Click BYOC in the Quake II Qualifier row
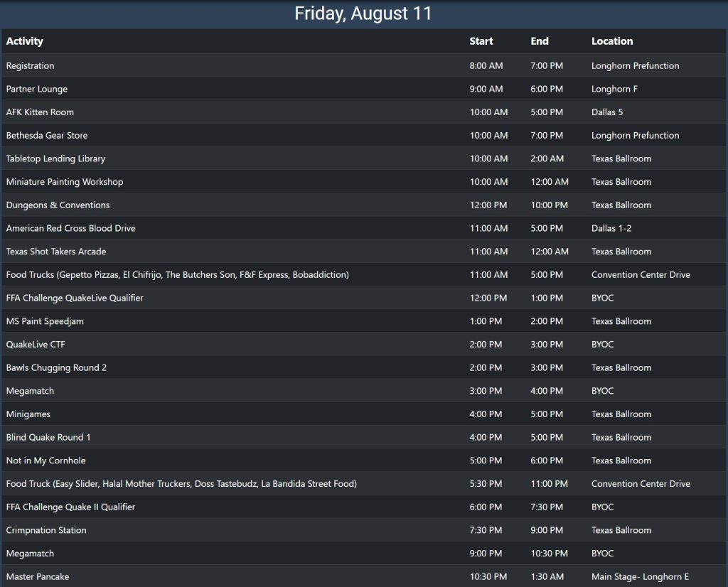Viewport: 728px width, 587px height. (603, 507)
